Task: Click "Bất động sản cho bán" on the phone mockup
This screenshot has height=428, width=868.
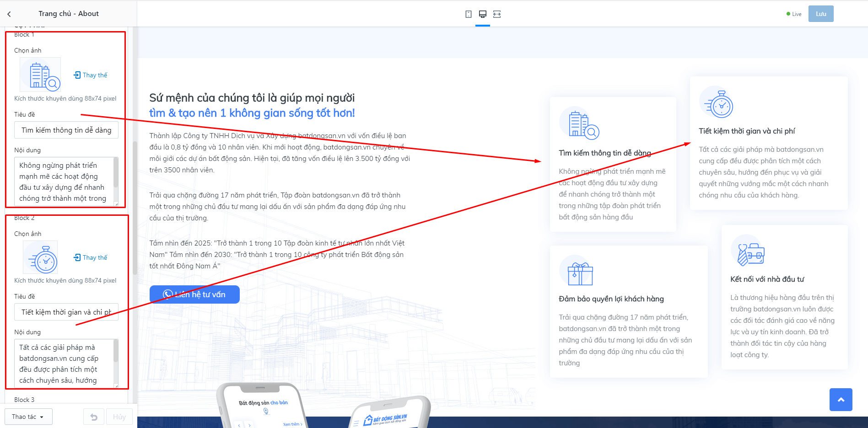Action: pyautogui.click(x=264, y=403)
